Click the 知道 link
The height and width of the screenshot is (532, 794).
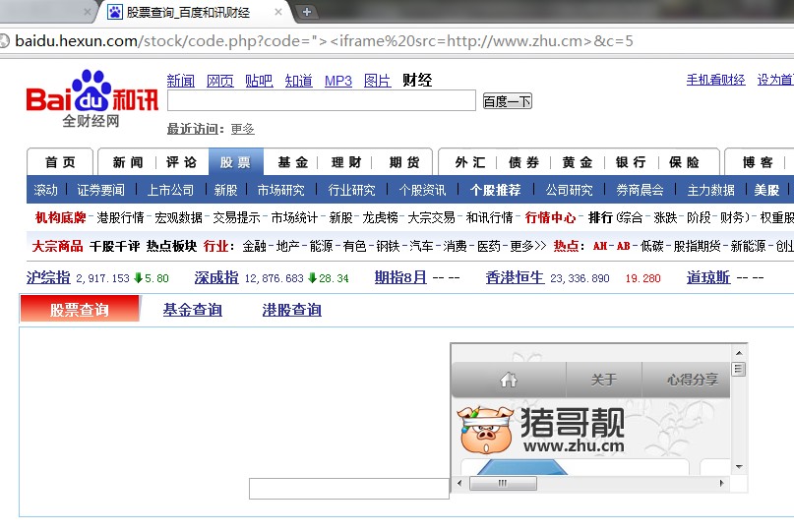[x=299, y=81]
